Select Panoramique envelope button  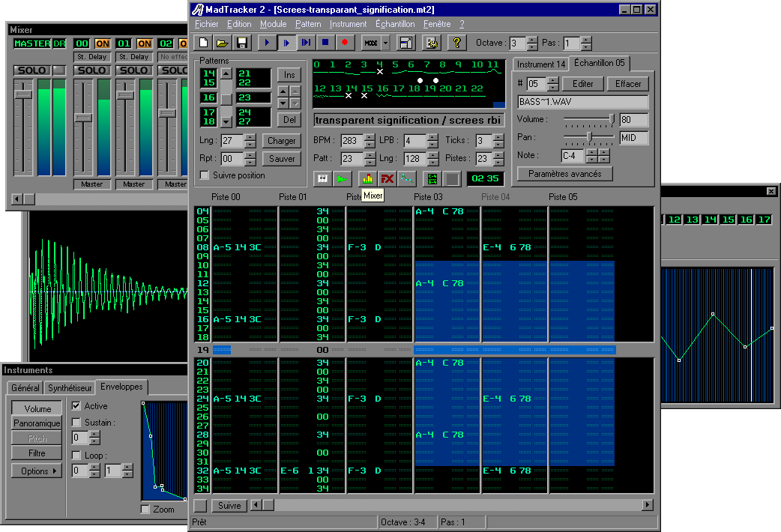pyautogui.click(x=37, y=423)
